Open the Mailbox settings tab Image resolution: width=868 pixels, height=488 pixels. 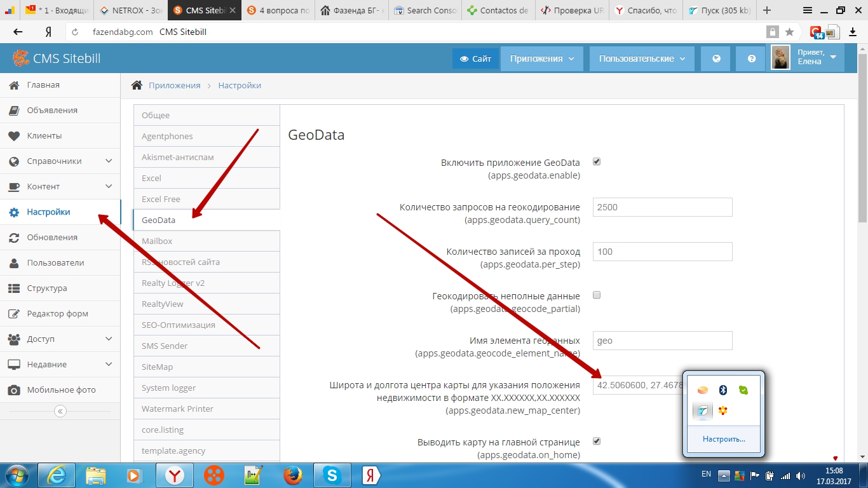coord(207,241)
